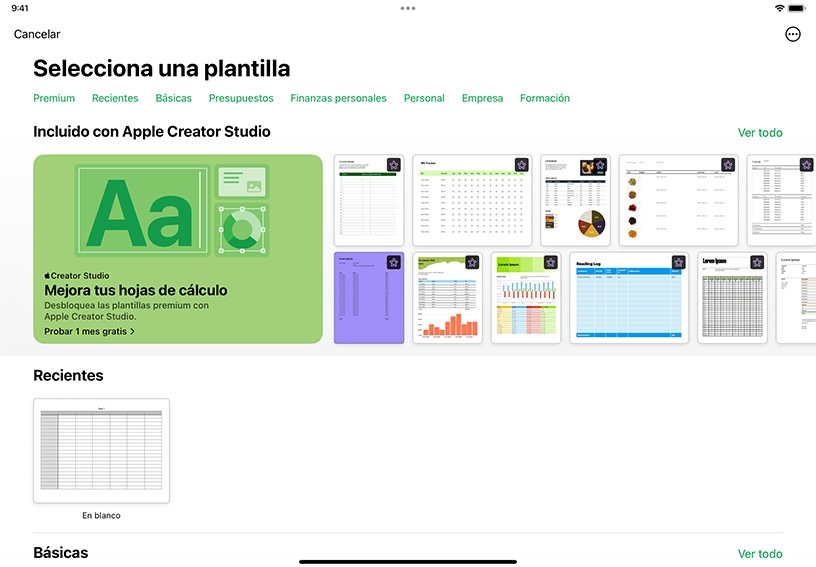Screen dimensions: 816x567
Task: Open the More options ellipsis menu
Action: coord(792,34)
